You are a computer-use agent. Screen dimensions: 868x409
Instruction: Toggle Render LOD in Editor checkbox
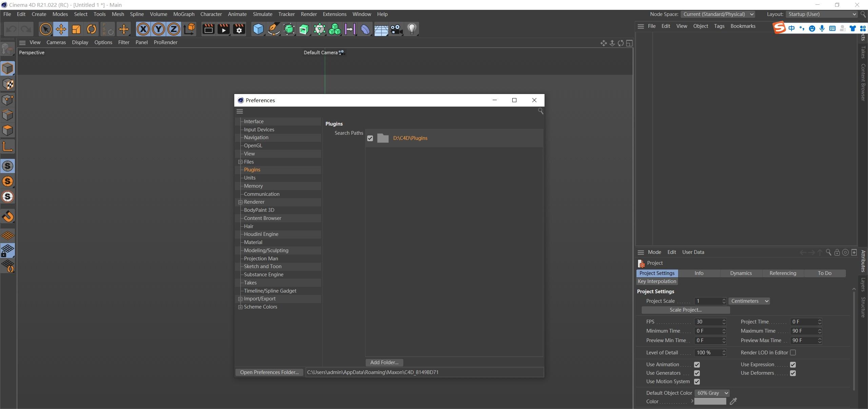click(793, 353)
